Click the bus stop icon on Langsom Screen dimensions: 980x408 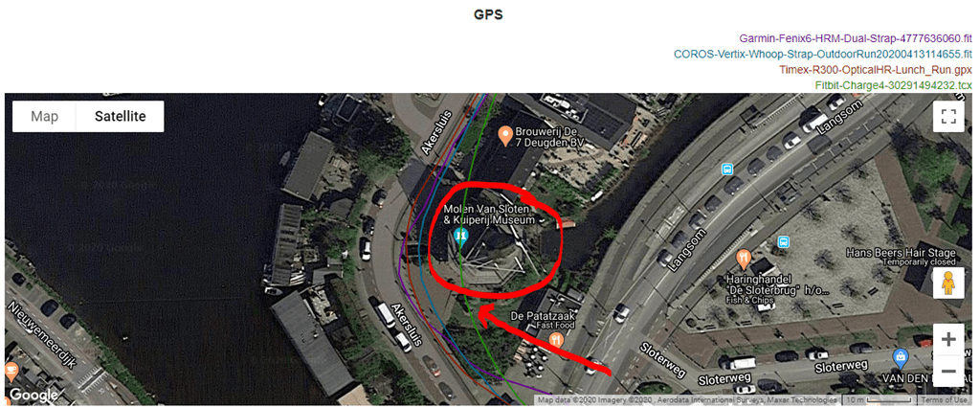click(x=727, y=169)
